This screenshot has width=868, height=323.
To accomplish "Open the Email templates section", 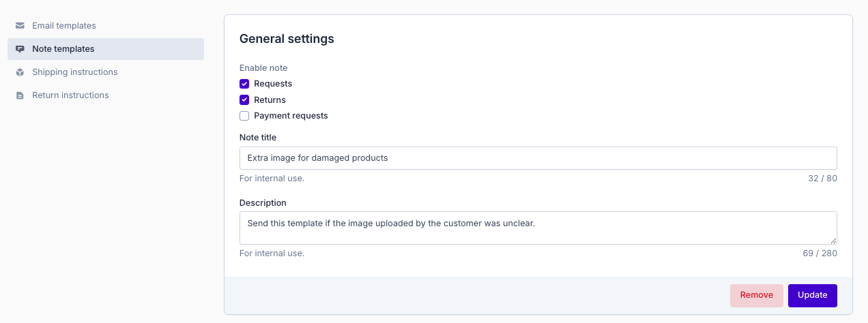I will [x=64, y=26].
